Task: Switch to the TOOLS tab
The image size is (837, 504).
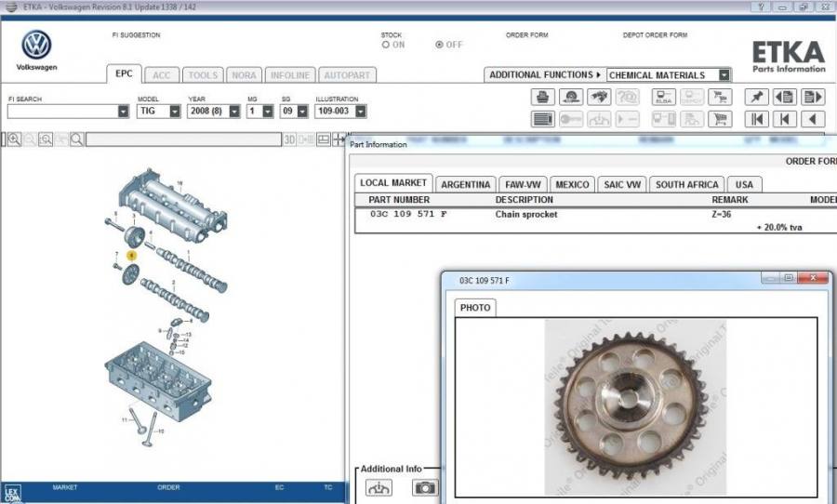Action: (x=202, y=75)
